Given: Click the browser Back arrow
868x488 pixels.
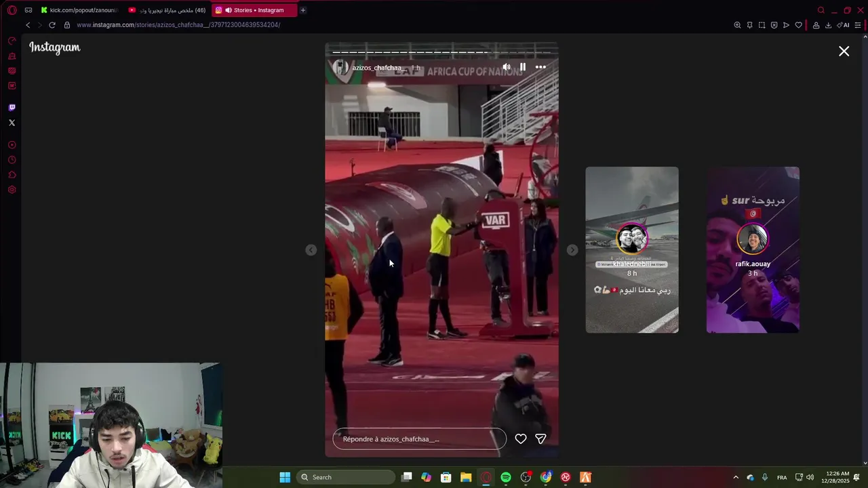Looking at the screenshot, I should click(x=28, y=25).
